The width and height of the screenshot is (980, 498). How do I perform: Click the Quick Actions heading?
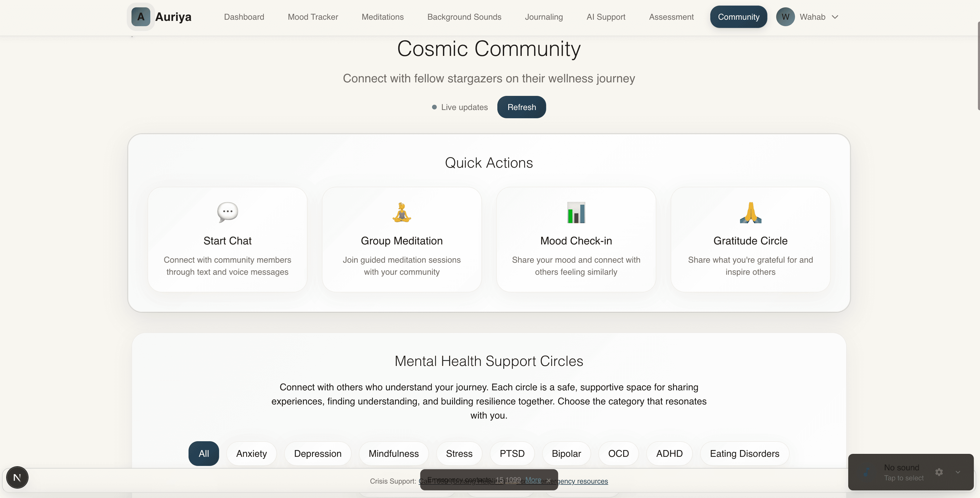[x=489, y=163]
